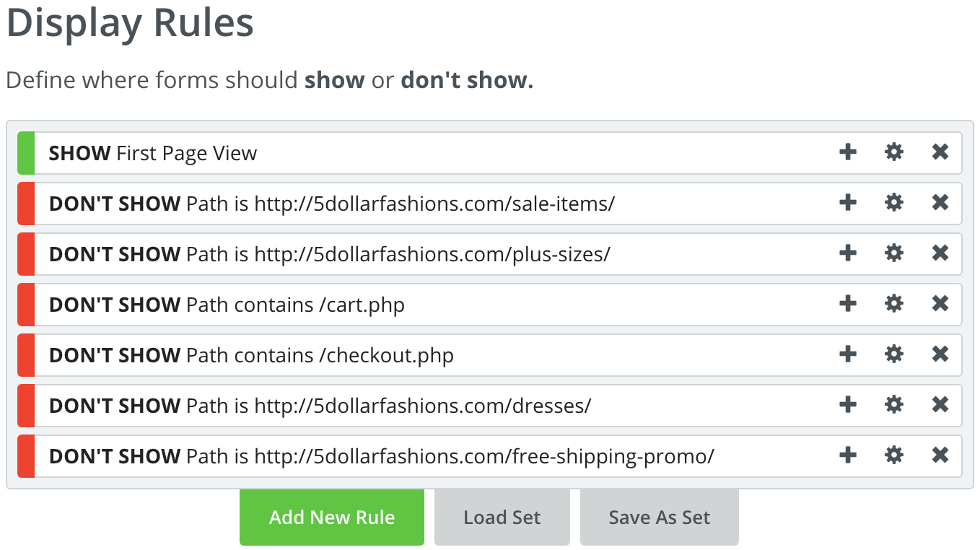Open gear settings for /checkout.php rule
980x550 pixels.
click(894, 354)
